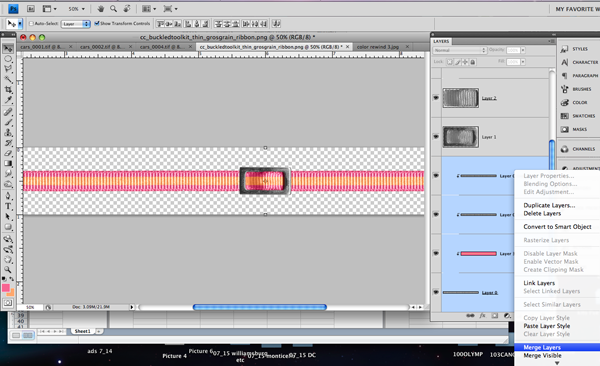
Task: Open the blending mode Normal dropdown
Action: (x=460, y=50)
